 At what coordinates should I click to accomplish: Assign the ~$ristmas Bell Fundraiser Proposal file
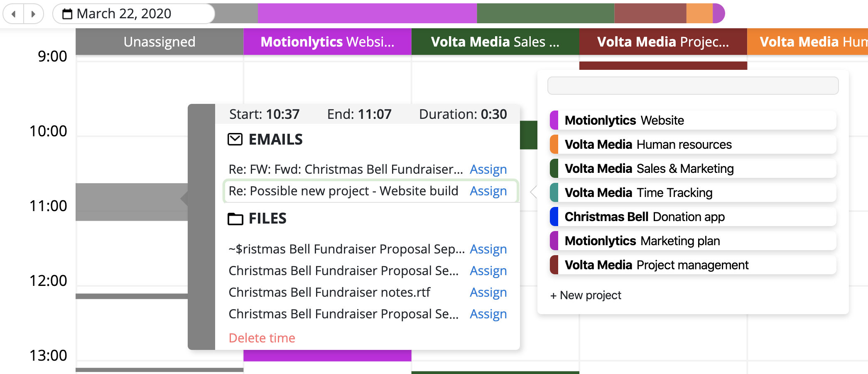(x=488, y=249)
